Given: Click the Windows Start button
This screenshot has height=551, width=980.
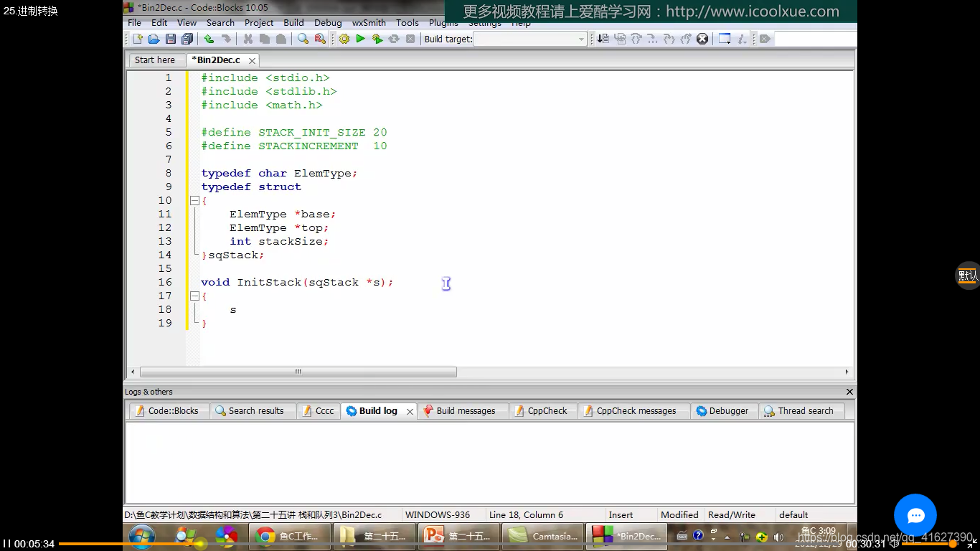Looking at the screenshot, I should 142,536.
